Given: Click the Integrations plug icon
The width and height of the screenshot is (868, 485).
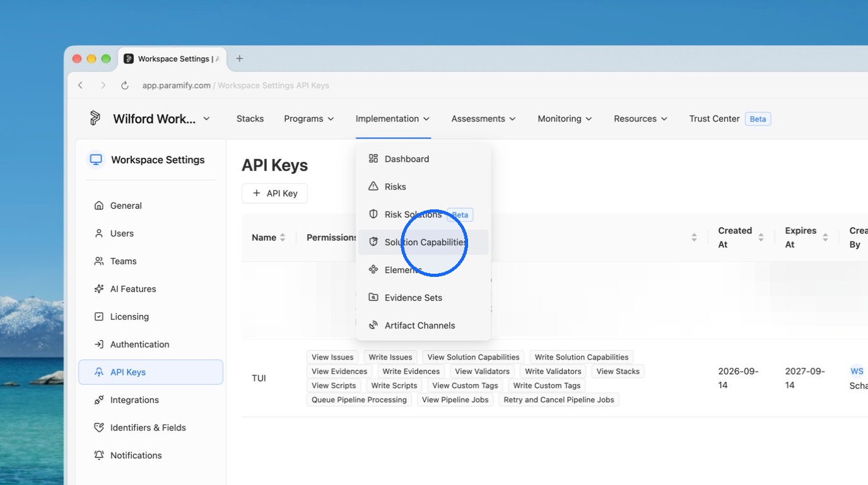Looking at the screenshot, I should click(99, 400).
